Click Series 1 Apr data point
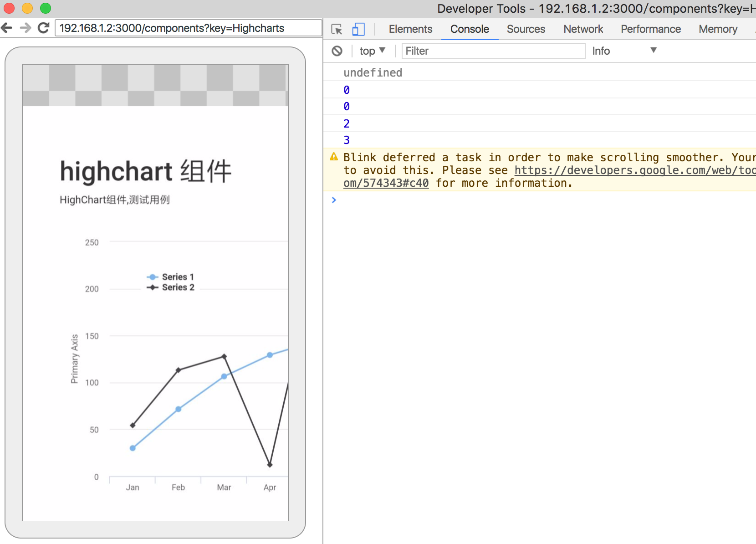 click(x=270, y=355)
